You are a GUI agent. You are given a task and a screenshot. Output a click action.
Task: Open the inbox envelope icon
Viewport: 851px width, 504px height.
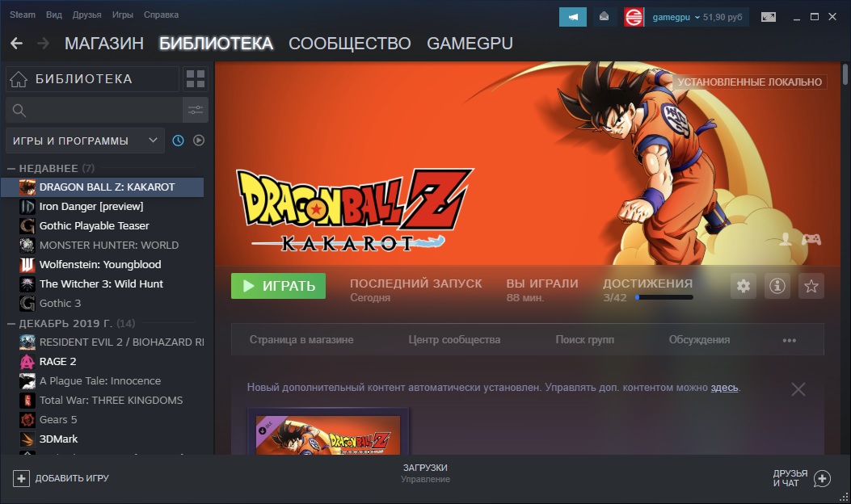[604, 17]
